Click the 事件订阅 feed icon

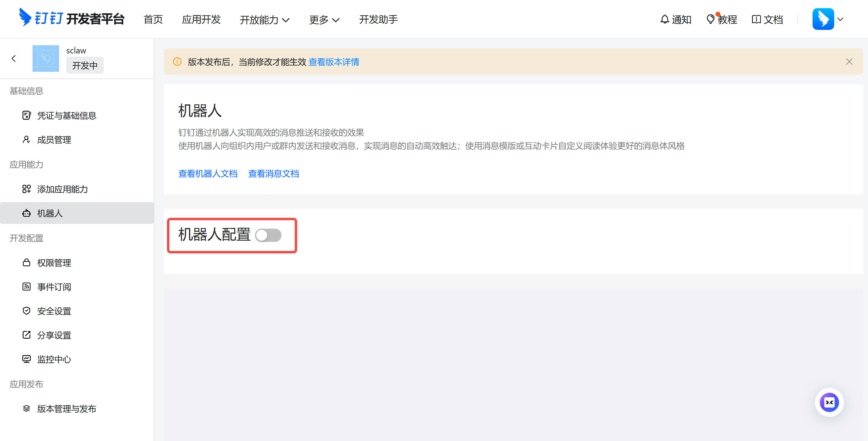pyautogui.click(x=26, y=287)
